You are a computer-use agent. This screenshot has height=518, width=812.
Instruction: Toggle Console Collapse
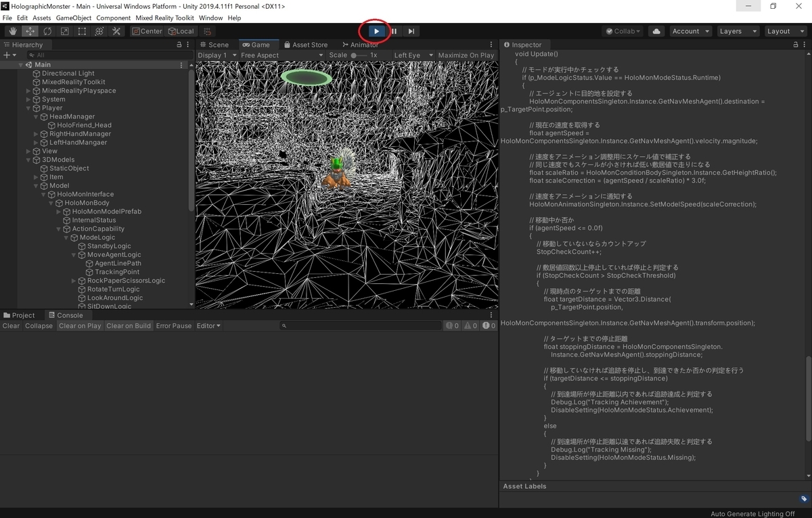point(39,326)
